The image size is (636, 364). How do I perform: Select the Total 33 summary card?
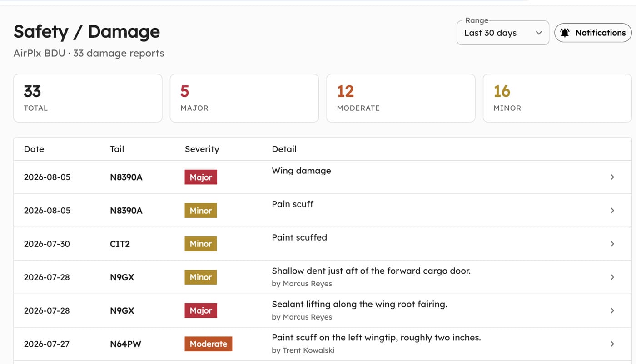tap(88, 98)
